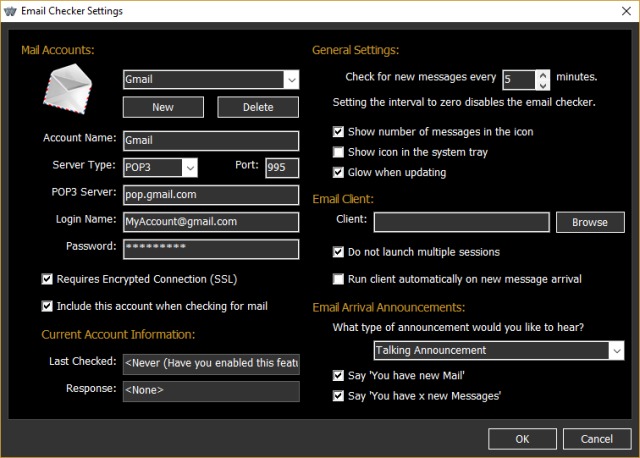640x458 pixels.
Task: Browse for an email client
Action: tap(590, 222)
